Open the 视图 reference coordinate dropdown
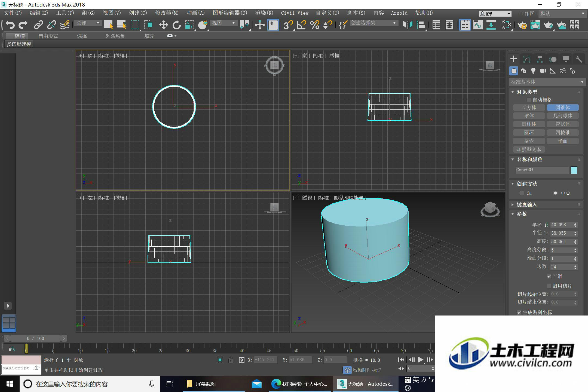The height and width of the screenshot is (392, 588). click(223, 23)
